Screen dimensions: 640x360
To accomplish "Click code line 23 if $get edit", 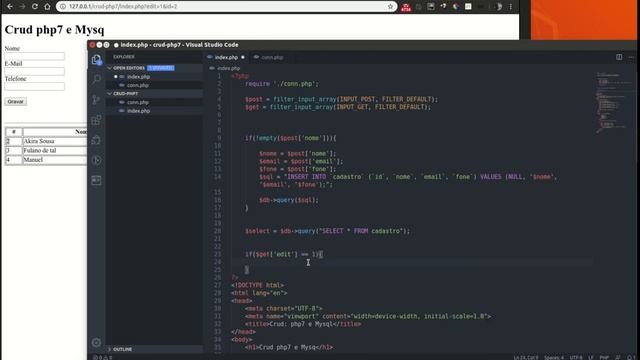I will 284,254.
